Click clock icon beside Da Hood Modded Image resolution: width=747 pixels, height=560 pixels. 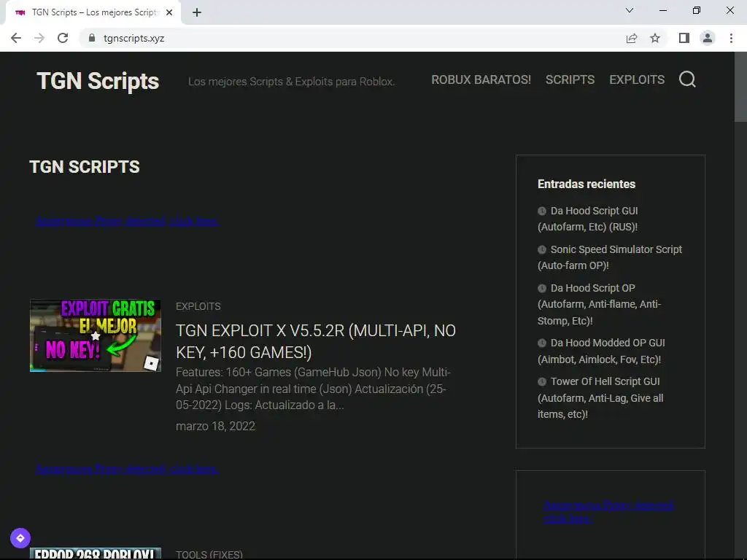tap(542, 343)
